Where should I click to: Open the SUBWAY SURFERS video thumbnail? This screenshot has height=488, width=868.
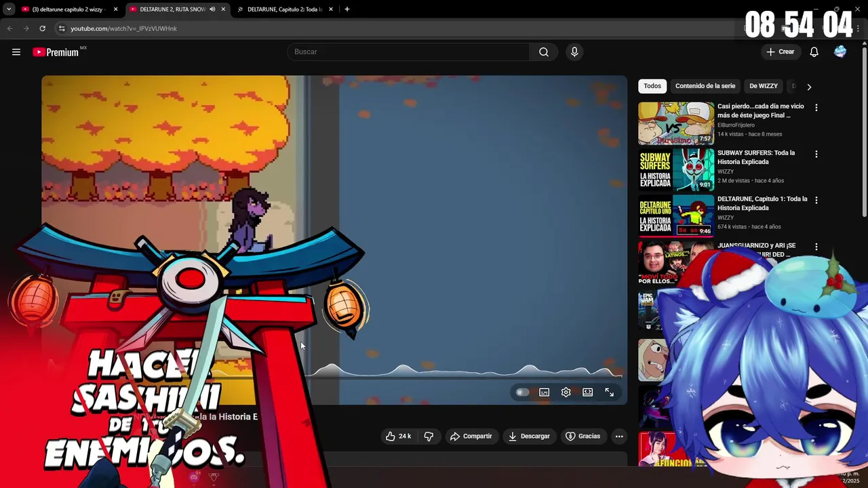pyautogui.click(x=676, y=169)
